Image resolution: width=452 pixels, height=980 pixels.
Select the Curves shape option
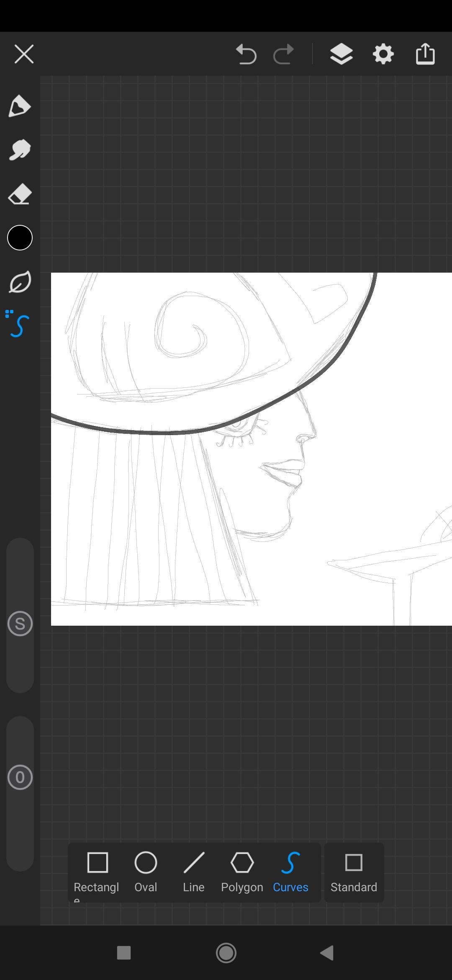(x=290, y=872)
